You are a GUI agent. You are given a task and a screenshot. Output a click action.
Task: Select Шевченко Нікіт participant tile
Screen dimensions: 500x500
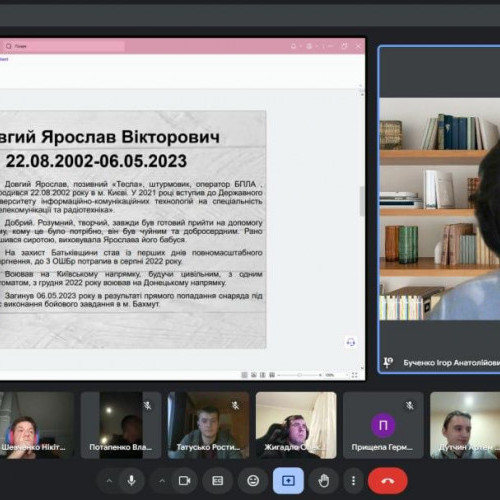click(x=37, y=425)
